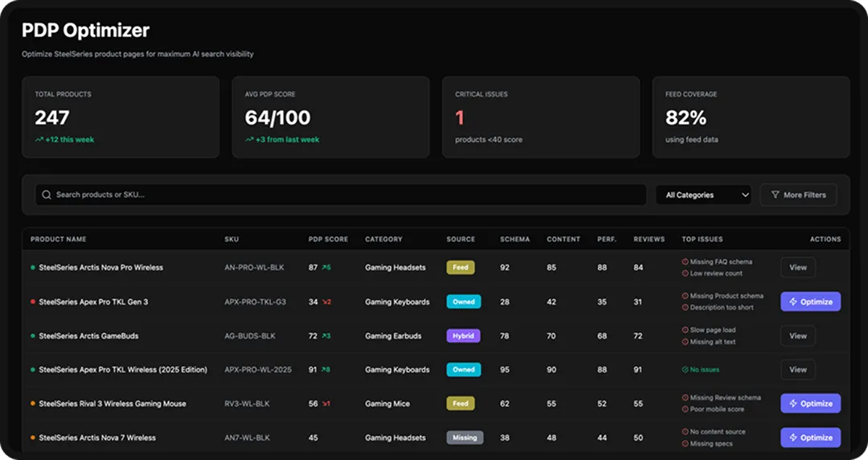
Task: Sort by the PDP SCORE column header
Action: tap(328, 240)
